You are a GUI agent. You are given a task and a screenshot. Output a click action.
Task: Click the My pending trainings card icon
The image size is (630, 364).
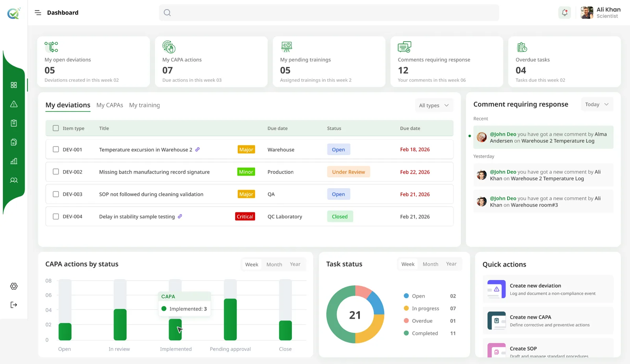(287, 47)
